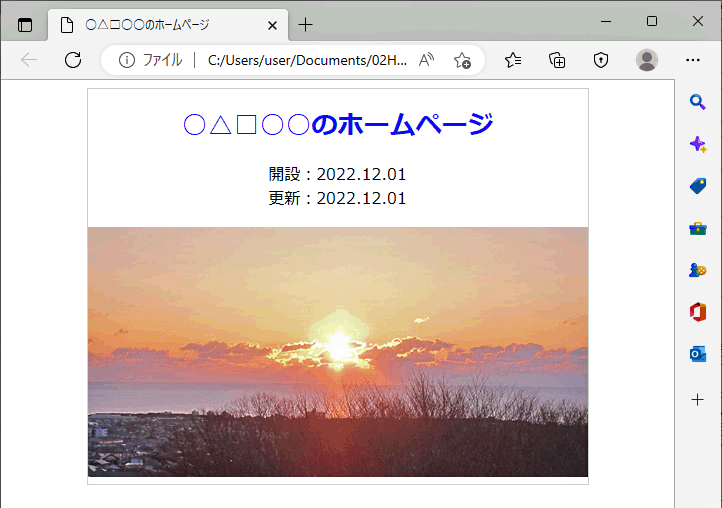Customize the sidebar with plus icon
The image size is (722, 508).
tap(698, 399)
